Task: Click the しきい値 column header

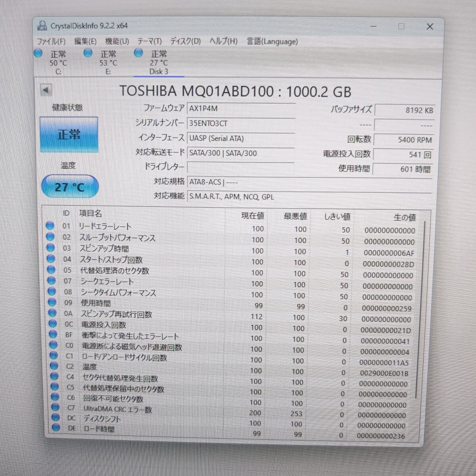Action: click(x=337, y=217)
